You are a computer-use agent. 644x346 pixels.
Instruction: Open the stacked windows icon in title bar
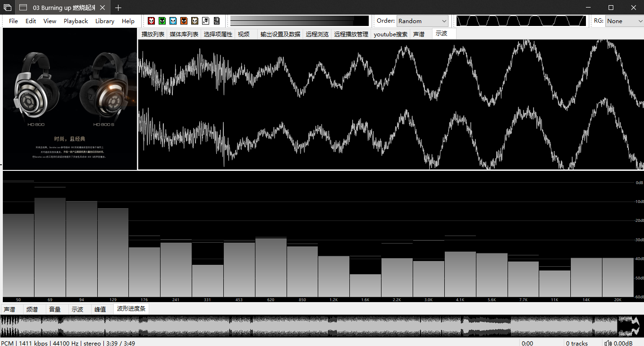(8, 8)
